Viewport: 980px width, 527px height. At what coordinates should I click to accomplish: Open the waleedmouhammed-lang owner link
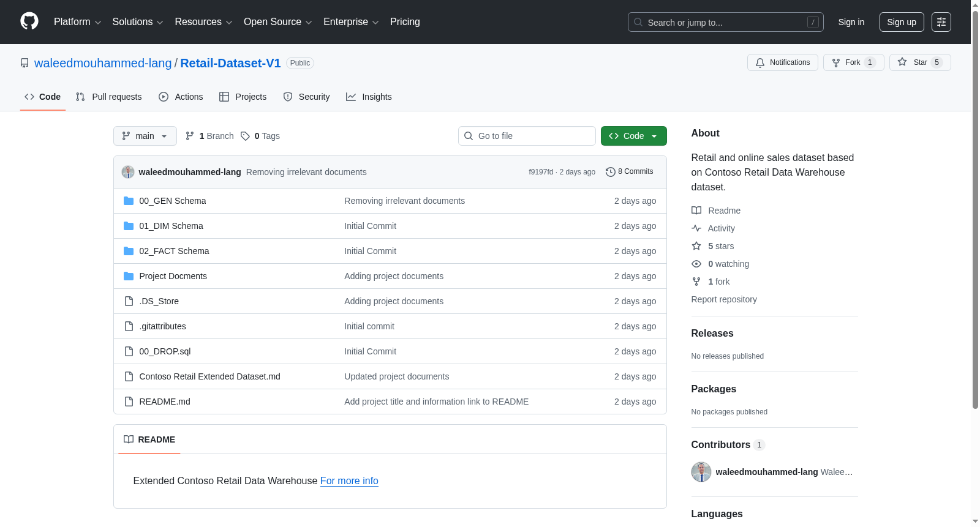[103, 63]
